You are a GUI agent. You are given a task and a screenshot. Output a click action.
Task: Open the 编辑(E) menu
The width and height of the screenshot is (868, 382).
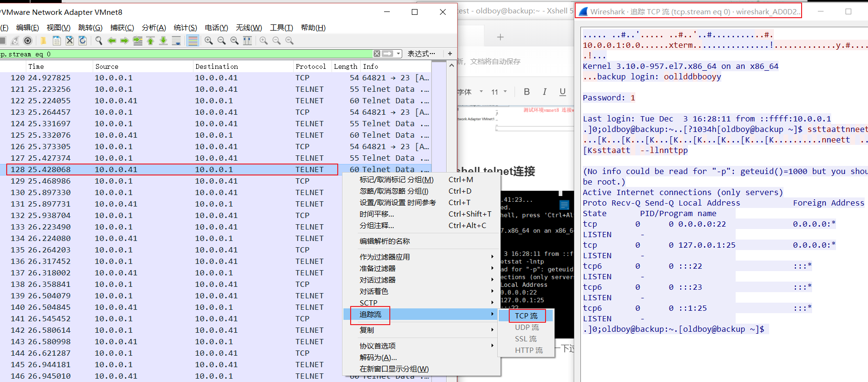28,28
